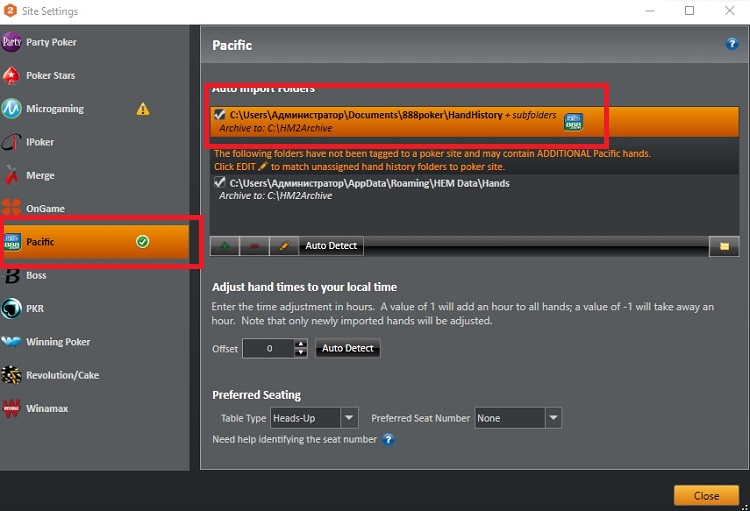Click the OnGame orange logo icon

click(11, 207)
